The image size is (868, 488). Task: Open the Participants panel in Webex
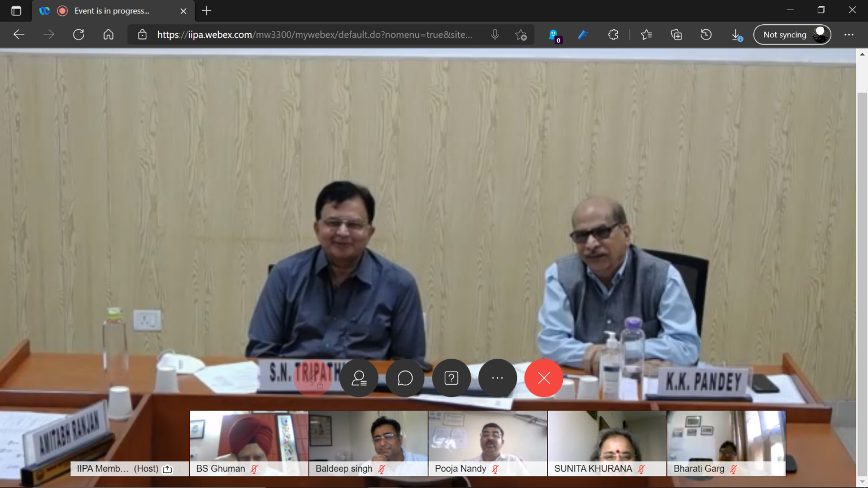(x=359, y=378)
